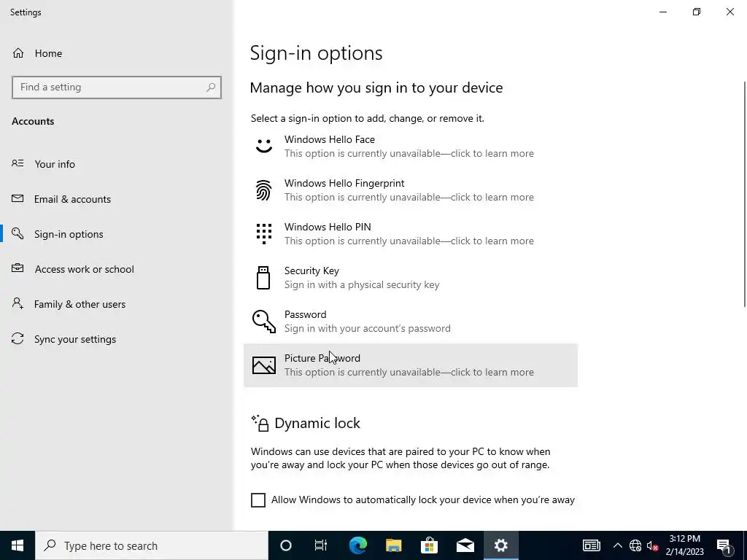
Task: Click the Windows Hello Face smiley icon
Action: [264, 146]
